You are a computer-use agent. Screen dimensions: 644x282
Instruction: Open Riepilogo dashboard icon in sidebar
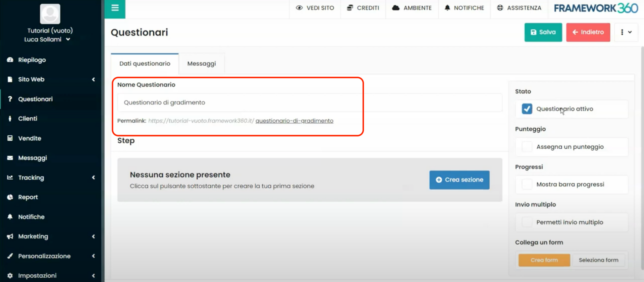[x=10, y=60]
